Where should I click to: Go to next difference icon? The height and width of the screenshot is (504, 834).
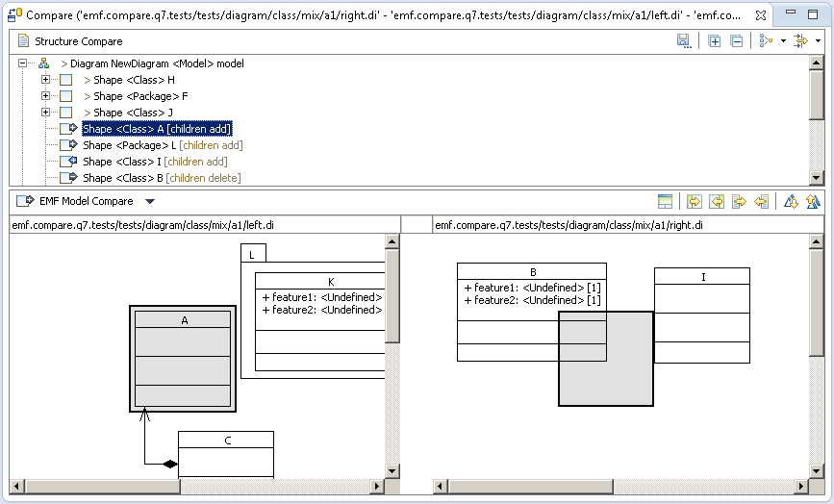[x=791, y=201]
